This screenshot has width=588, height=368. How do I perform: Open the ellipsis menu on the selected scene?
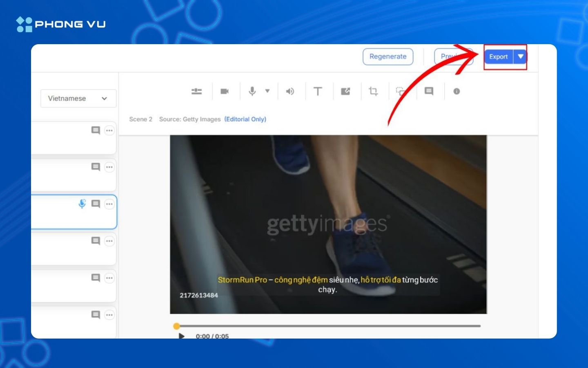[x=109, y=204]
